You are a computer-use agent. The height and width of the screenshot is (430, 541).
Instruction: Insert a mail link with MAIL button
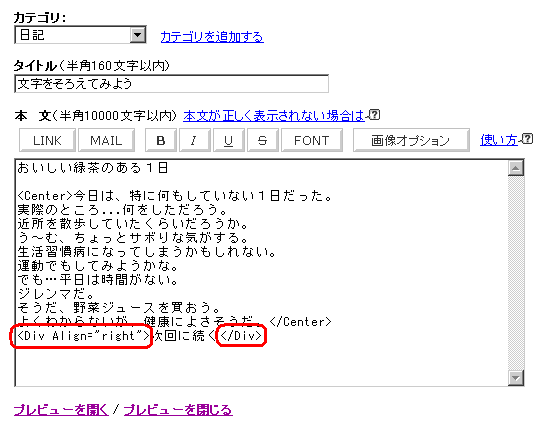pos(106,140)
